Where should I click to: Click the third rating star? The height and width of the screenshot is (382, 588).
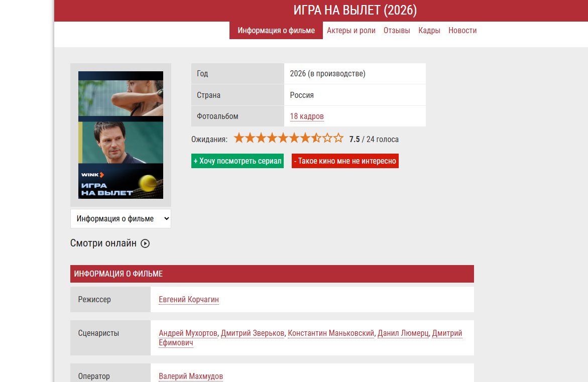coord(261,138)
